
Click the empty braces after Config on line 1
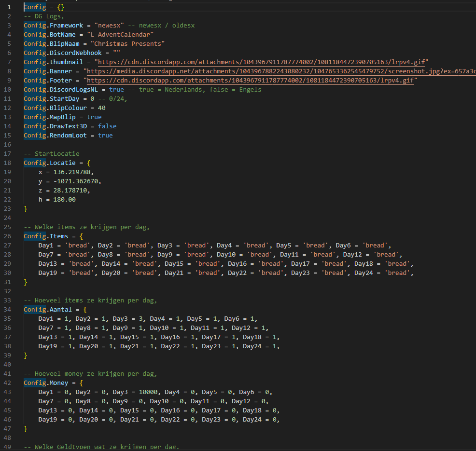coord(61,7)
